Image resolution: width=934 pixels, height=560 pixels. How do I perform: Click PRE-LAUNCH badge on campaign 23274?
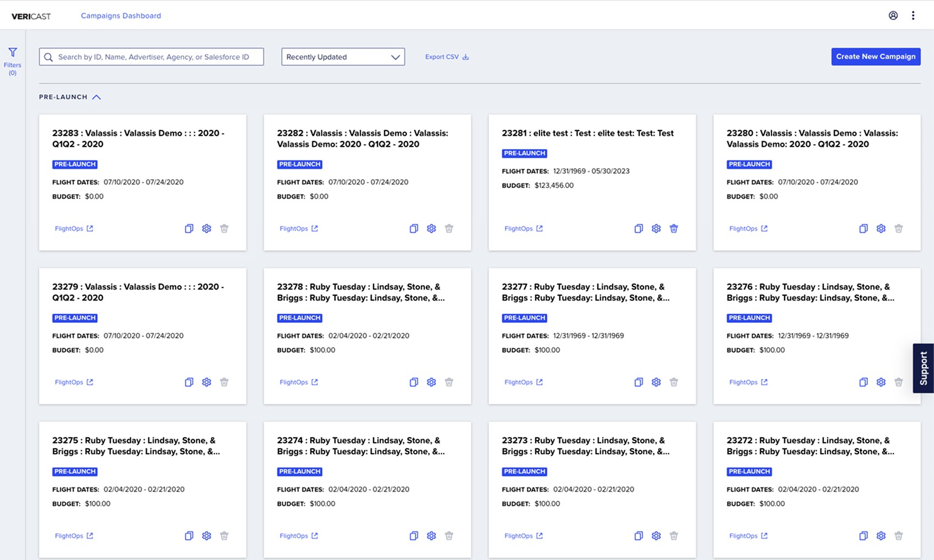tap(300, 471)
